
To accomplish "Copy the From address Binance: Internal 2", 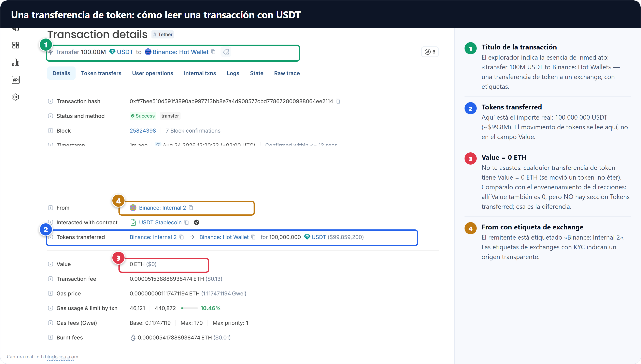I will 191,208.
